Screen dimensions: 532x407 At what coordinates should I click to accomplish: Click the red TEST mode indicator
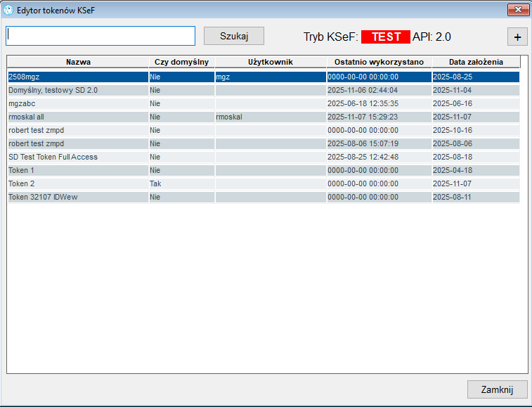click(x=385, y=37)
